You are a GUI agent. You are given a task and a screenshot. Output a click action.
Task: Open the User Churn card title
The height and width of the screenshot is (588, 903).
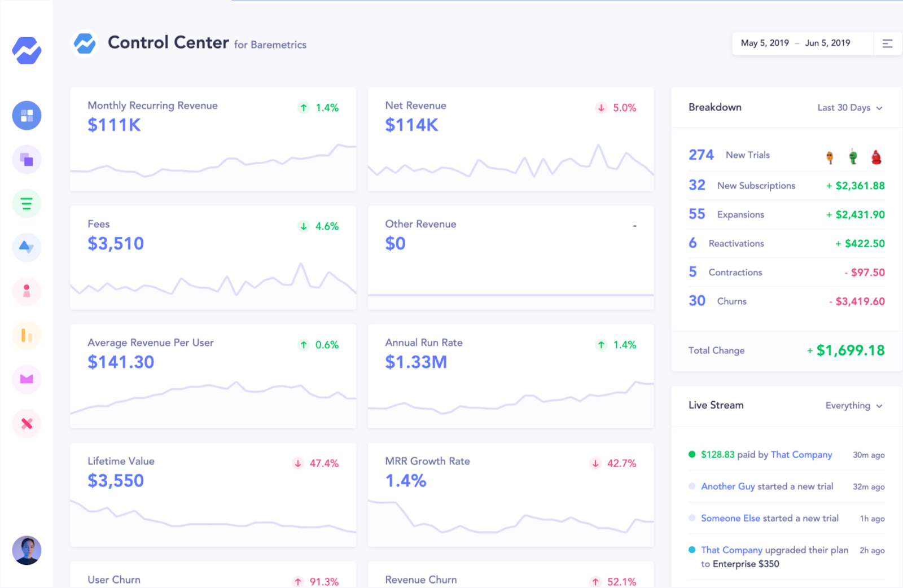114,580
